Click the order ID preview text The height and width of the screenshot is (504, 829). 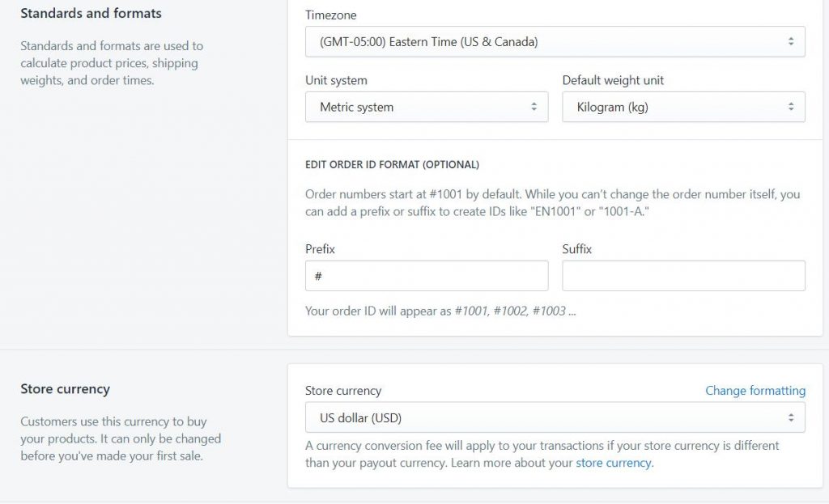tap(440, 311)
